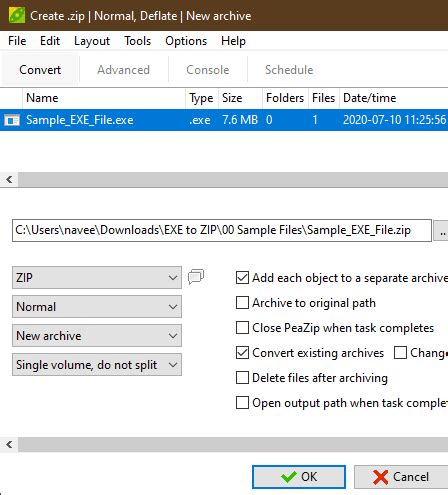Sort by the Name column header

pos(104,98)
